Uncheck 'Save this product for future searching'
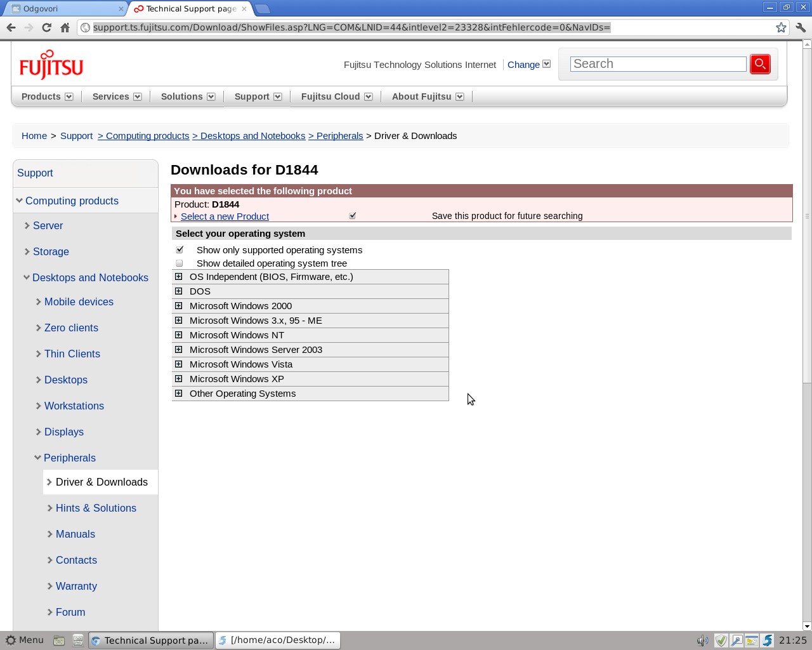Screen dimensions: 812x650 tap(353, 216)
